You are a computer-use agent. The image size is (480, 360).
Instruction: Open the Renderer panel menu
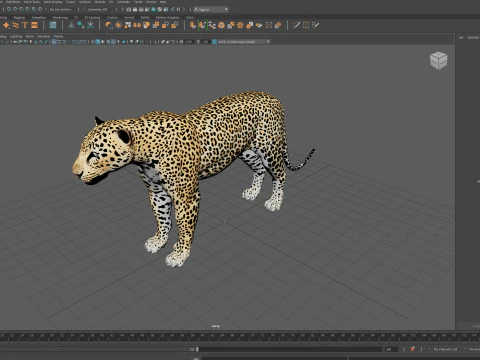click(43, 36)
